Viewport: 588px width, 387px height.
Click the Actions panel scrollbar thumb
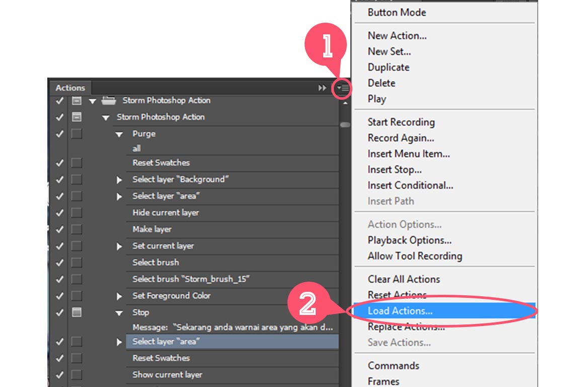345,124
